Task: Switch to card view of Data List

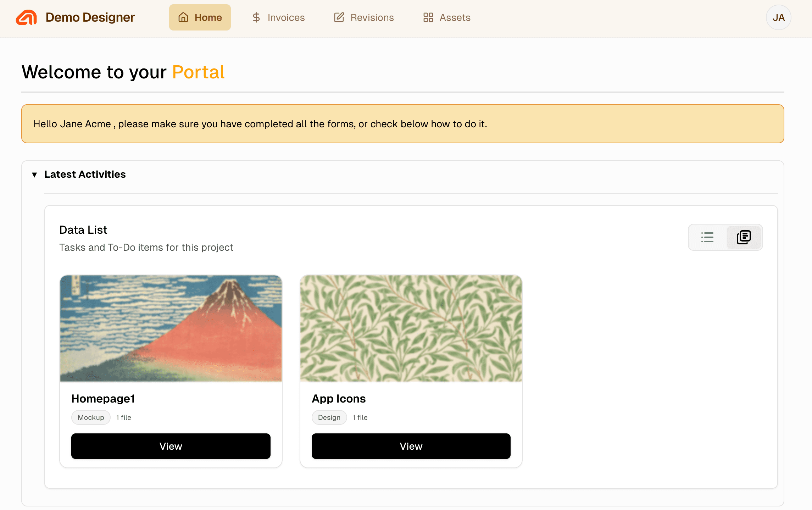Action: [744, 237]
